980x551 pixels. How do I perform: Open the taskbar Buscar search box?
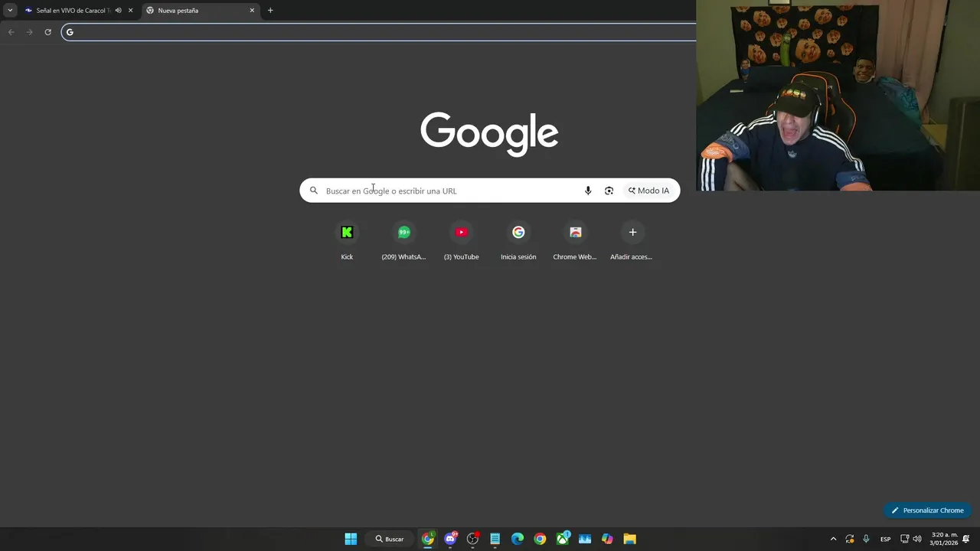tap(390, 539)
